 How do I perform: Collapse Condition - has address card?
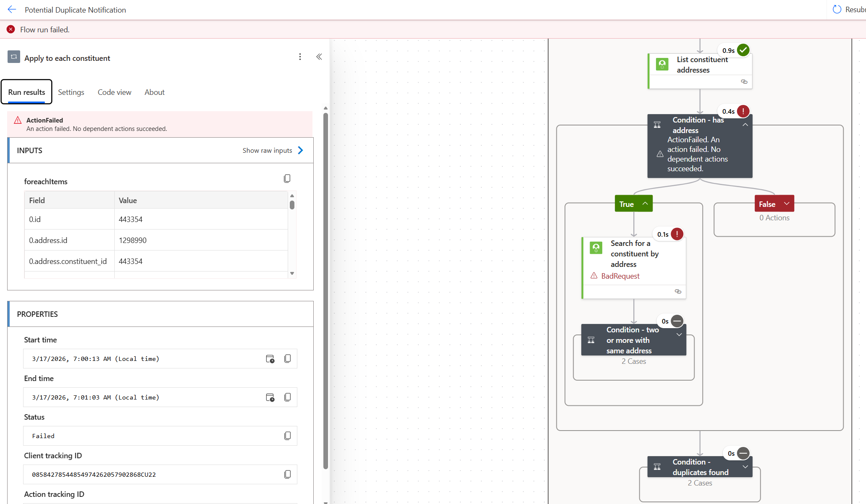(x=745, y=125)
